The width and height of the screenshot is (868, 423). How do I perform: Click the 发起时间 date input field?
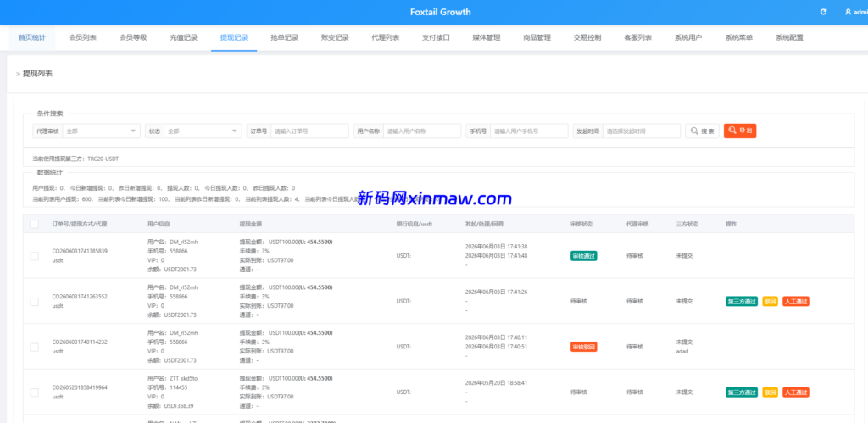coord(642,131)
